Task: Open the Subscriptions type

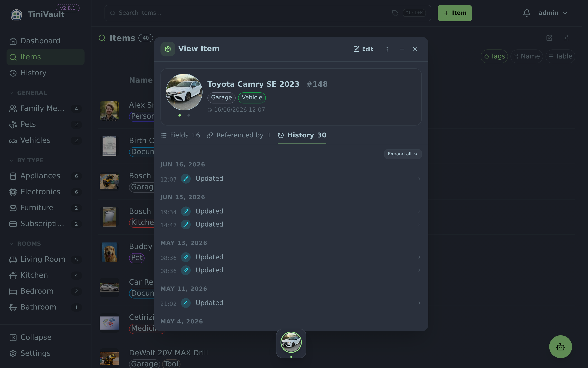Action: [46, 224]
